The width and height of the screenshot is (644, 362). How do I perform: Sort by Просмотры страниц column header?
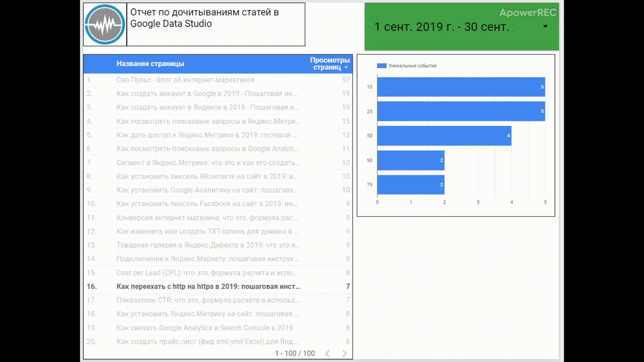coord(330,64)
